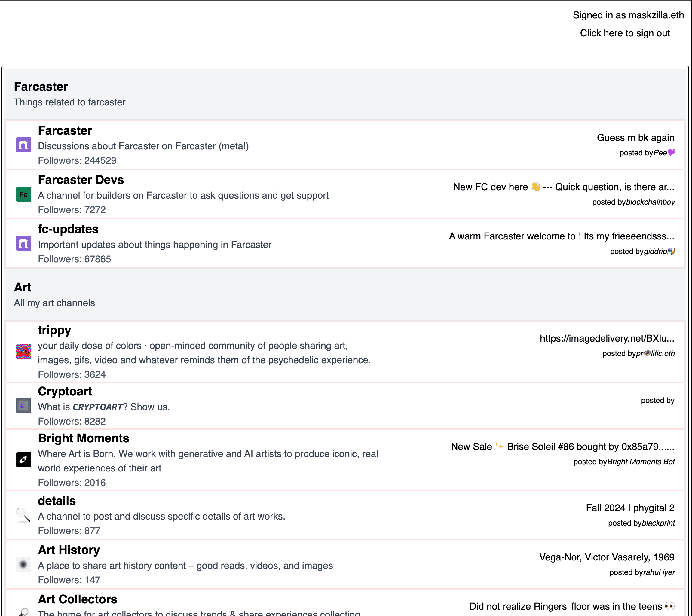Viewport: 692px width, 616px height.
Task: Click the trippy channel colorful icon
Action: coord(23,352)
